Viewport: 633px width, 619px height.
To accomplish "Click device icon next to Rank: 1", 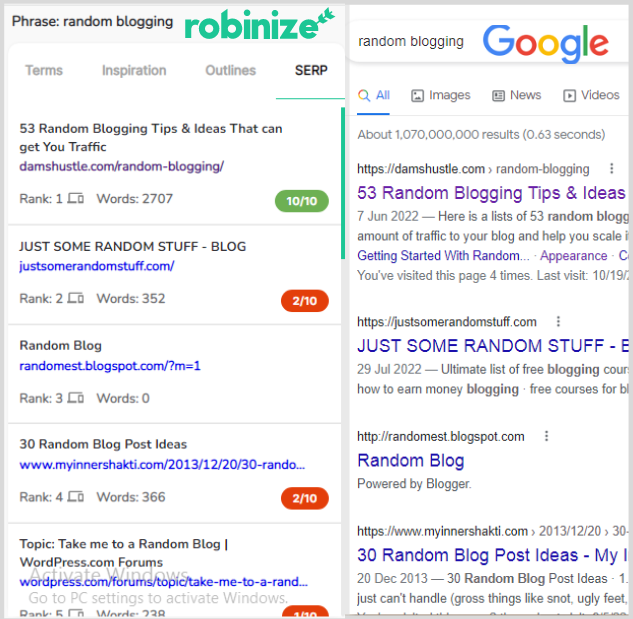I will coord(75,198).
